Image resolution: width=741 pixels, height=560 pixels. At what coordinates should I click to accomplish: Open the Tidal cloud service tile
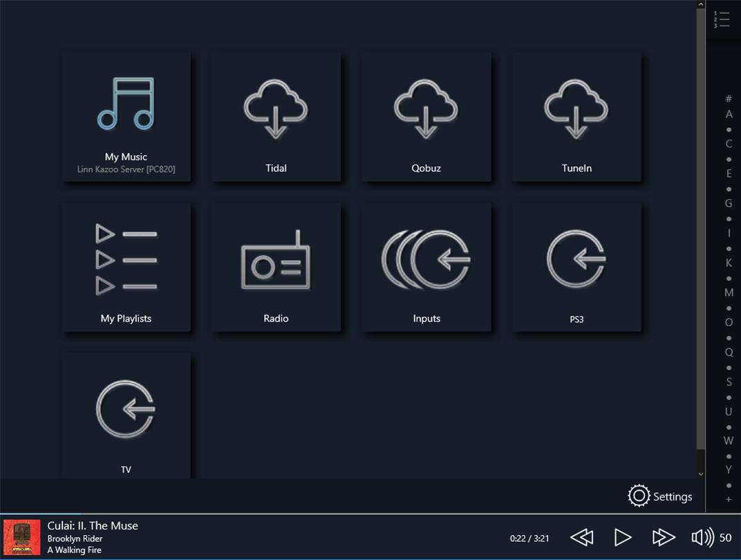(x=276, y=117)
